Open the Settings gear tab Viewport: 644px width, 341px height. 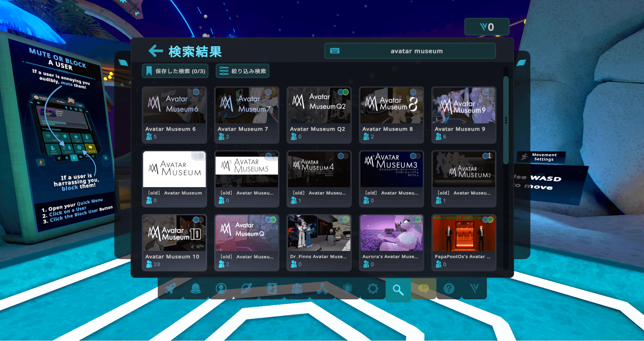click(373, 288)
